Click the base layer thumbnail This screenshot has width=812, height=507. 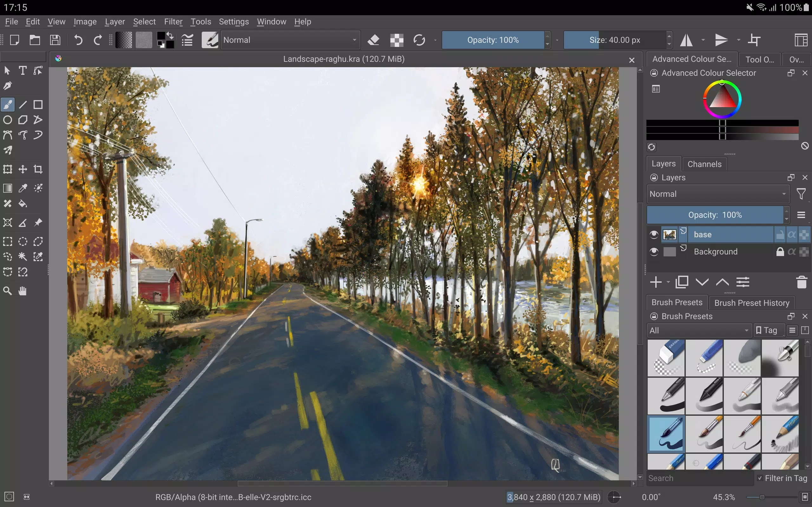669,234
